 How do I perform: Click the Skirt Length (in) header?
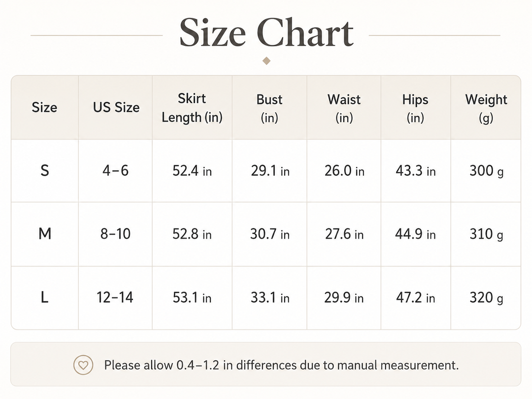(192, 108)
